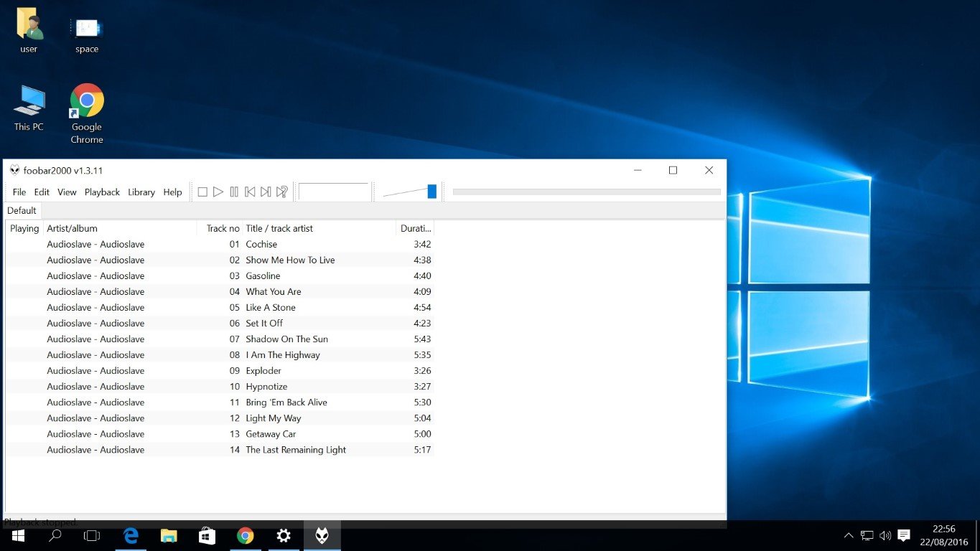The height and width of the screenshot is (551, 980).
Task: Open the Action Center notifications
Action: coord(905,536)
